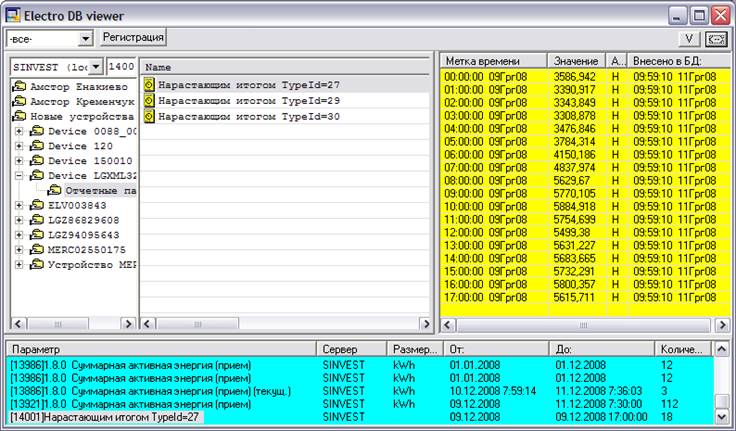
Task: Click the icon of Нарастающим итогом TypeId=29
Action: [150, 101]
